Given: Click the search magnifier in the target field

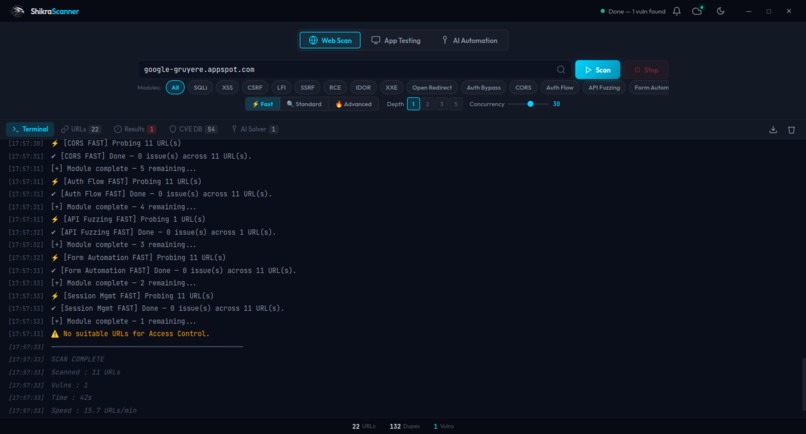Looking at the screenshot, I should pyautogui.click(x=561, y=69).
